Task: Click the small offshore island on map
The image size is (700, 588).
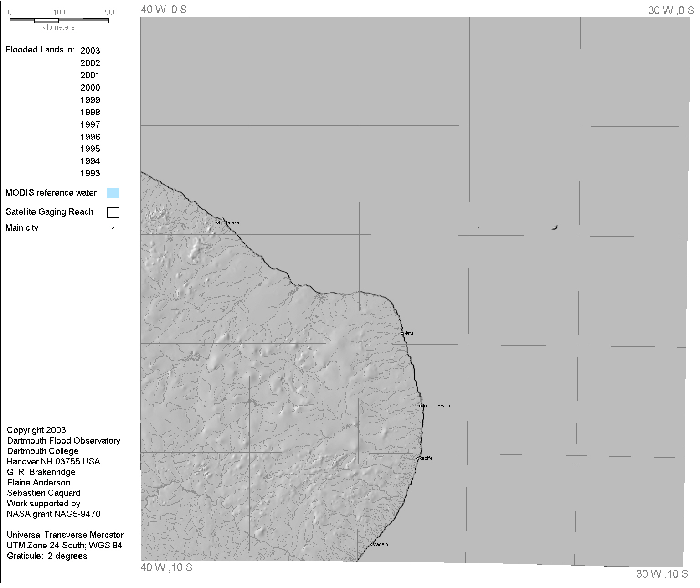Action: [555, 227]
